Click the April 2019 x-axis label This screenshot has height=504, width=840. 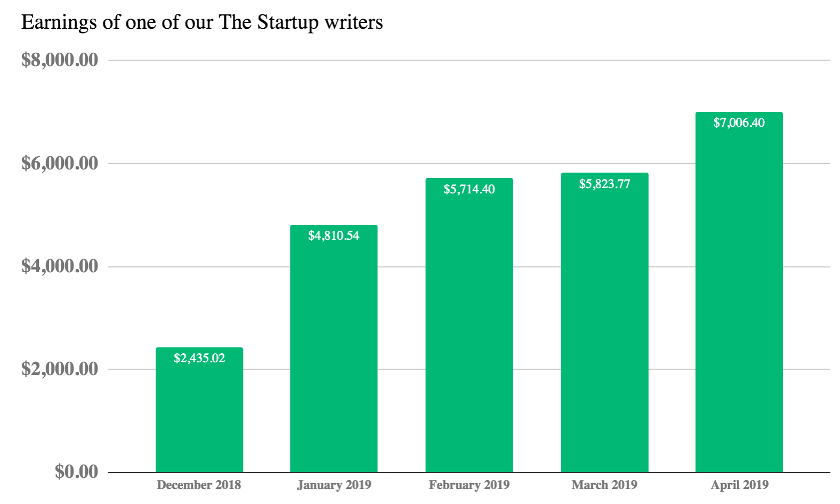tap(739, 485)
